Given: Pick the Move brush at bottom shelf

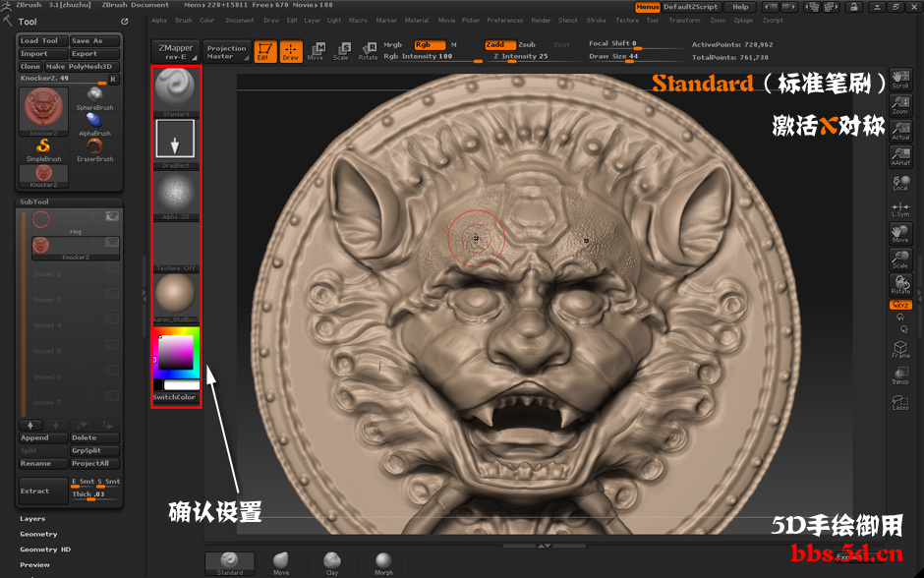Looking at the screenshot, I should click(281, 563).
